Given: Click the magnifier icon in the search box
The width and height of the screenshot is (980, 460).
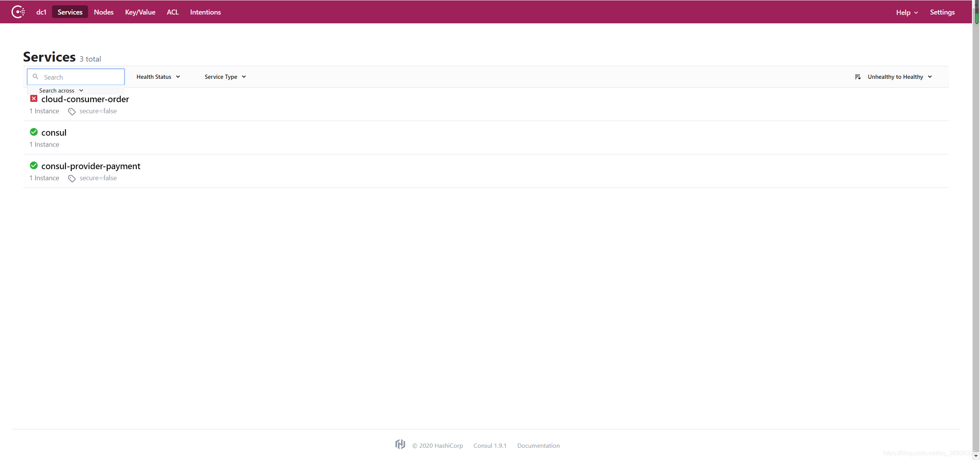Looking at the screenshot, I should [x=35, y=77].
